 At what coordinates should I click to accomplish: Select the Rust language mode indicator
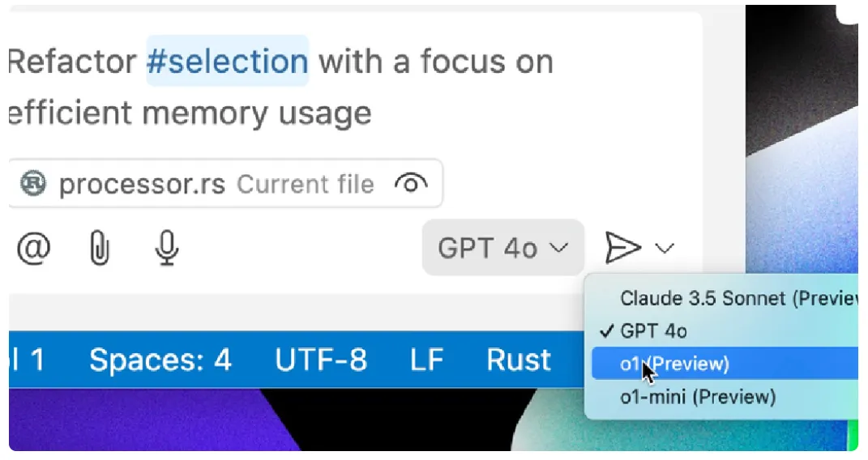click(519, 360)
